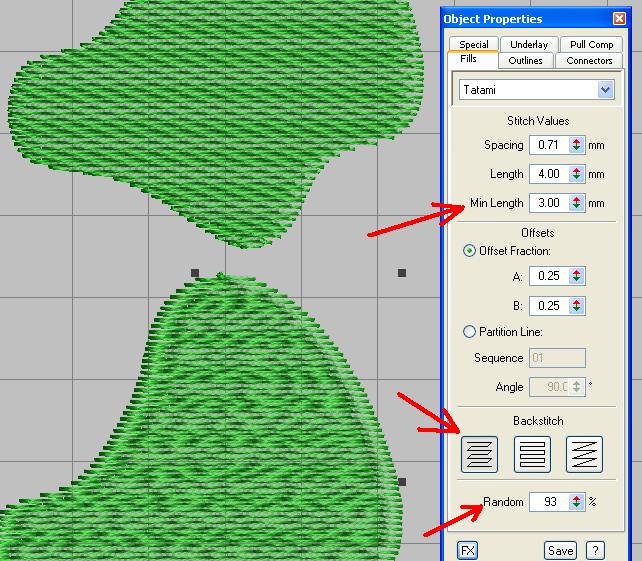
Task: Select the Offset Fraction radio button
Action: pos(469,251)
